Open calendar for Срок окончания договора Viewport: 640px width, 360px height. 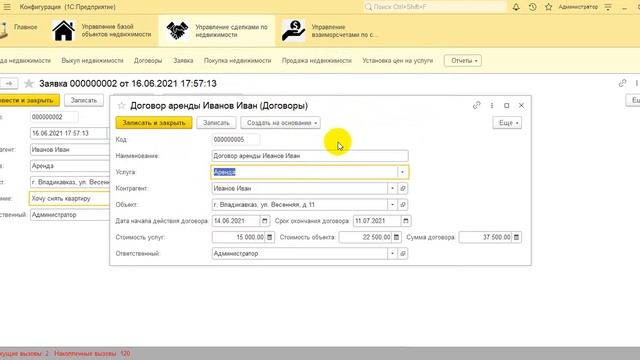coord(406,221)
